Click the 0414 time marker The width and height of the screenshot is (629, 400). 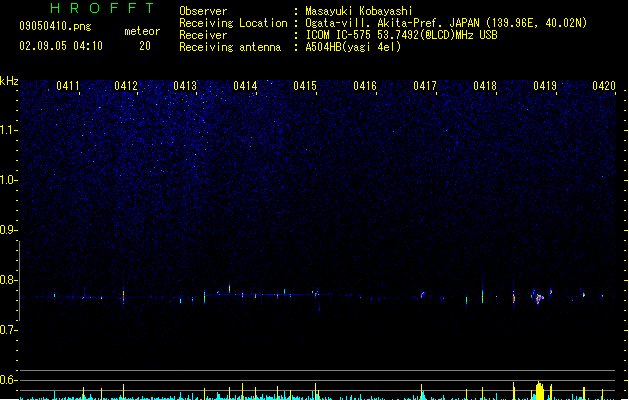pos(245,86)
